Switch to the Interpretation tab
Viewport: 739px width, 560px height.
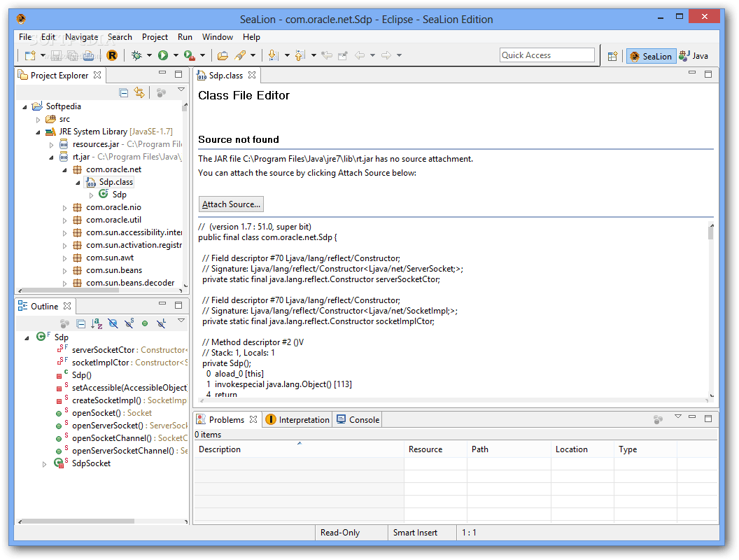pyautogui.click(x=297, y=419)
